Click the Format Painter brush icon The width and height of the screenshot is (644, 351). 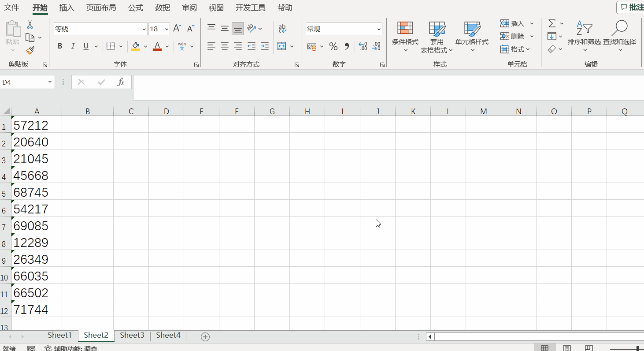pyautogui.click(x=30, y=51)
